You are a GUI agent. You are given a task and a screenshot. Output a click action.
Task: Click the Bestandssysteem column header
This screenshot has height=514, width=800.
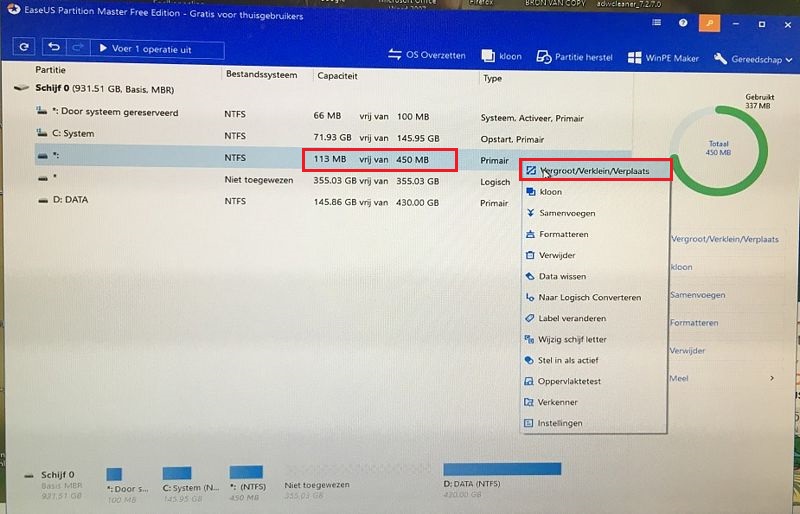[261, 74]
